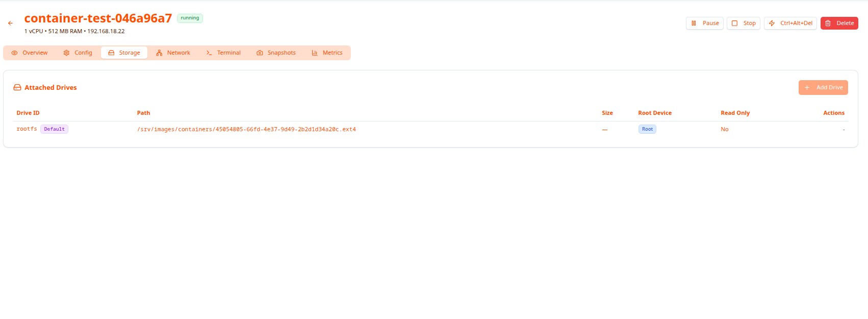This screenshot has width=868, height=319.
Task: Show the Metrics tab
Action: (x=327, y=53)
